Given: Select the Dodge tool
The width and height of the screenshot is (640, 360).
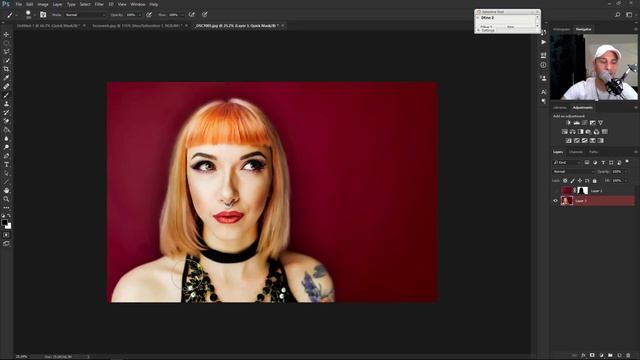Looking at the screenshot, I should click(6, 147).
